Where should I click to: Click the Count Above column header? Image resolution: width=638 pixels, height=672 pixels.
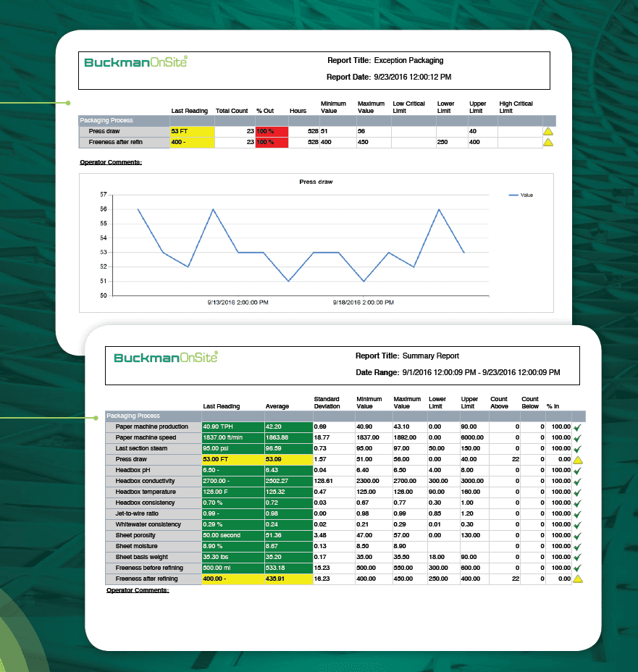[499, 403]
